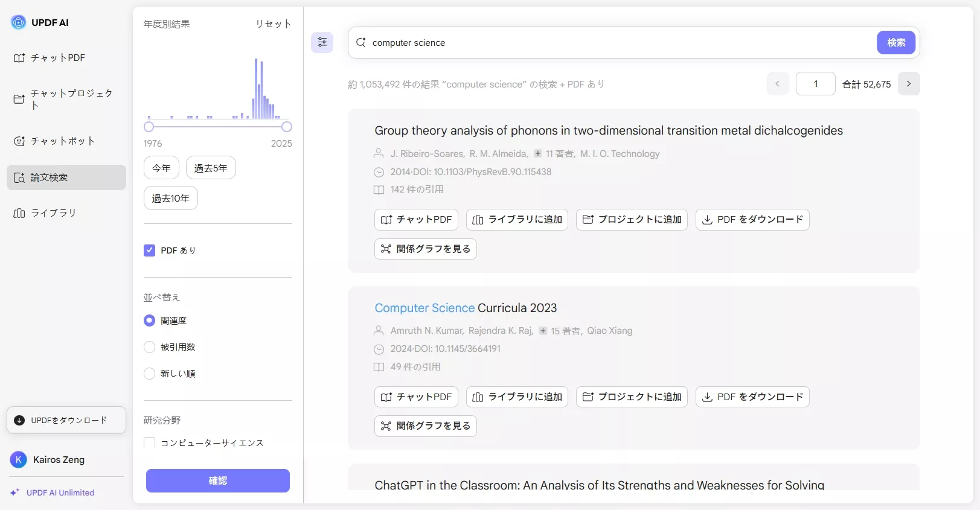Image resolution: width=980 pixels, height=510 pixels.
Task: Click the 検索 search button
Action: click(x=896, y=43)
